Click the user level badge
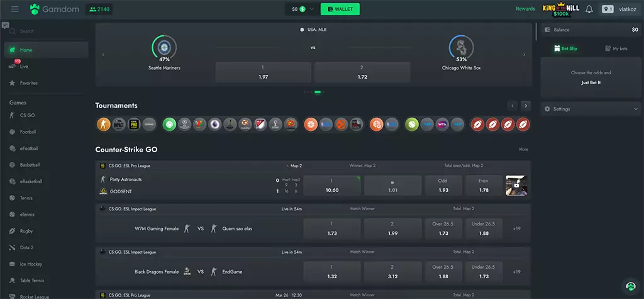644x299 pixels. tap(608, 9)
